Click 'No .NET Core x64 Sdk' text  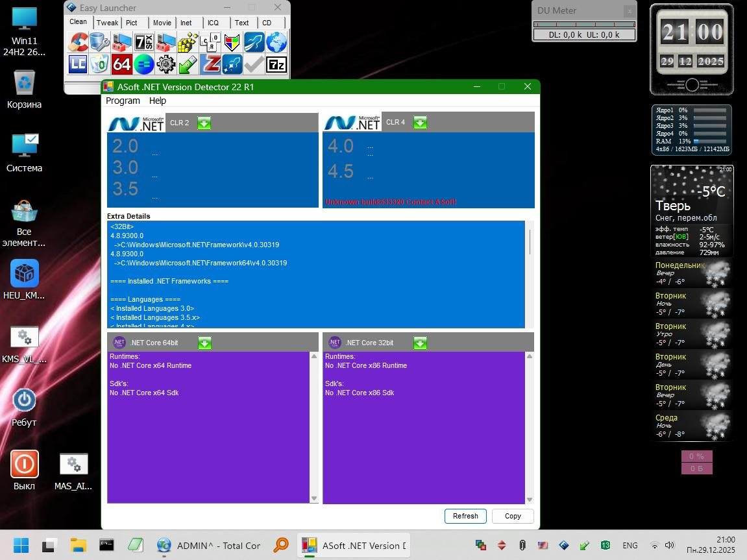(144, 393)
